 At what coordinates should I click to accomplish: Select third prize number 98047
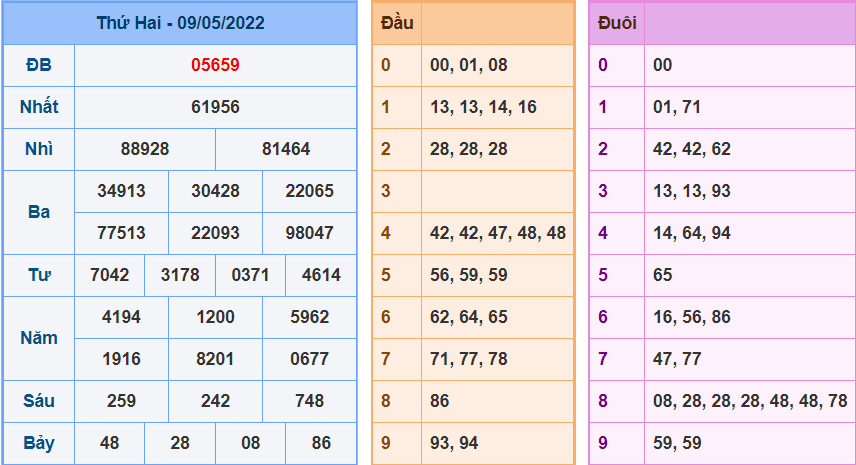(310, 233)
